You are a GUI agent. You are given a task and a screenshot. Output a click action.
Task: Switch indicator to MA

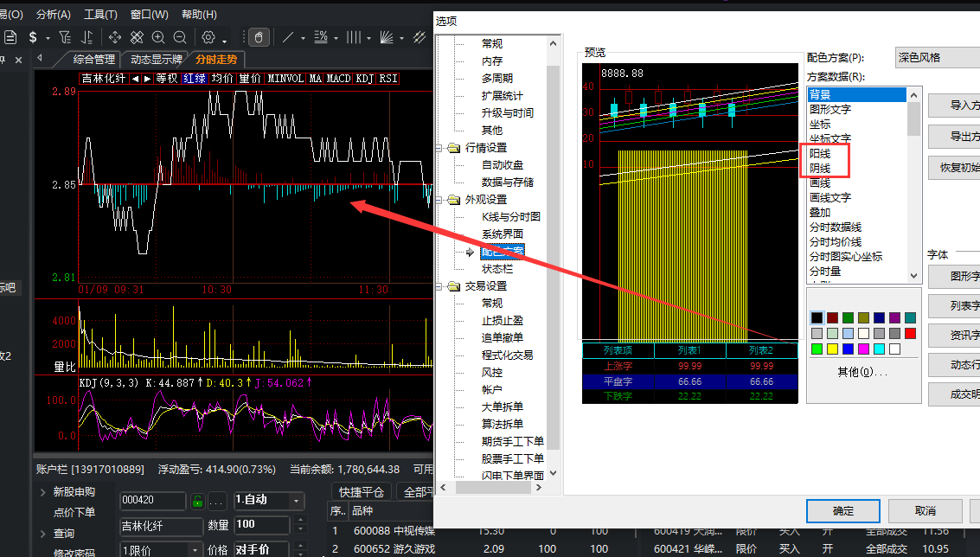click(x=316, y=79)
